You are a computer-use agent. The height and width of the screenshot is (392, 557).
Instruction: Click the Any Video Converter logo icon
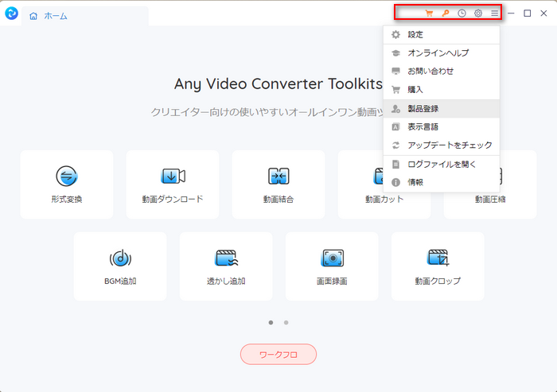pyautogui.click(x=11, y=14)
